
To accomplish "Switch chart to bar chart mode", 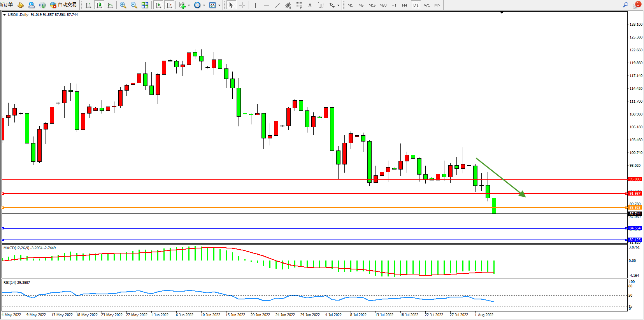I will [x=88, y=5].
